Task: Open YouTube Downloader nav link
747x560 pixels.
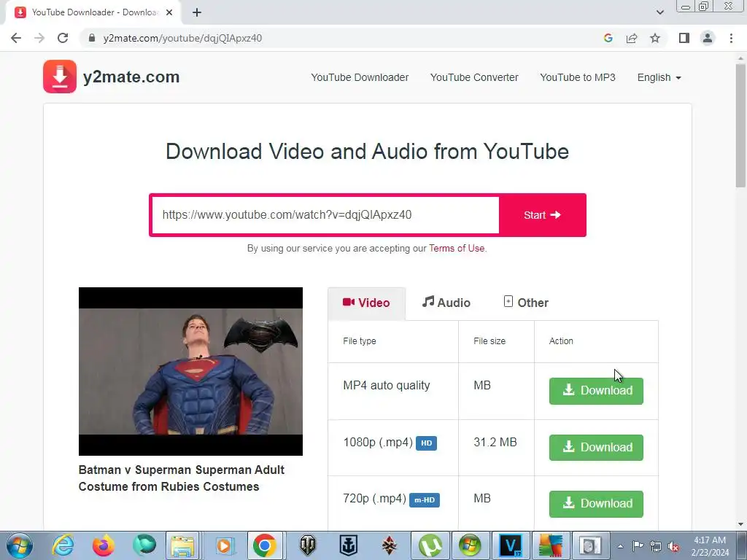Action: point(360,77)
